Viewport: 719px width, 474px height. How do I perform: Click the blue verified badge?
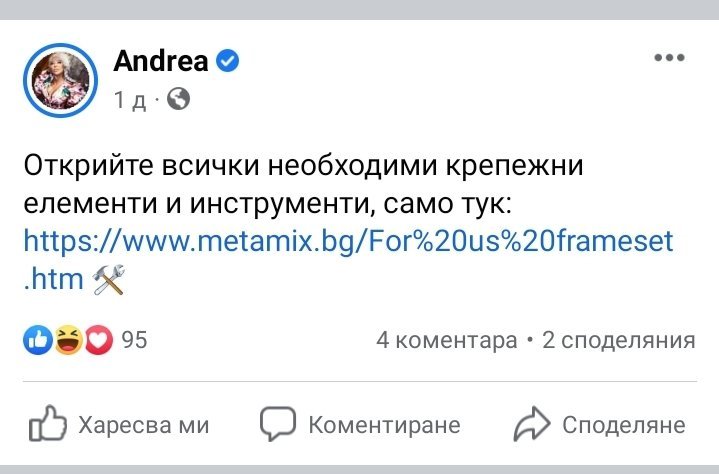tap(228, 62)
